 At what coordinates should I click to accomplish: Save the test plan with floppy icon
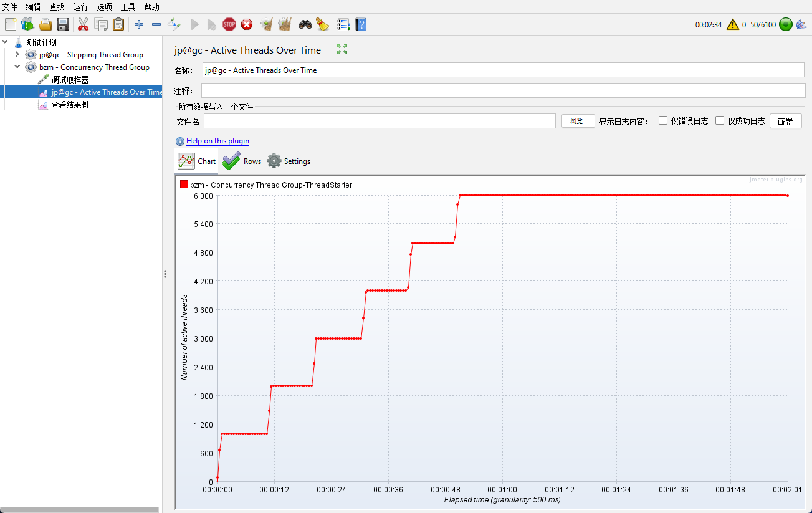pos(63,24)
